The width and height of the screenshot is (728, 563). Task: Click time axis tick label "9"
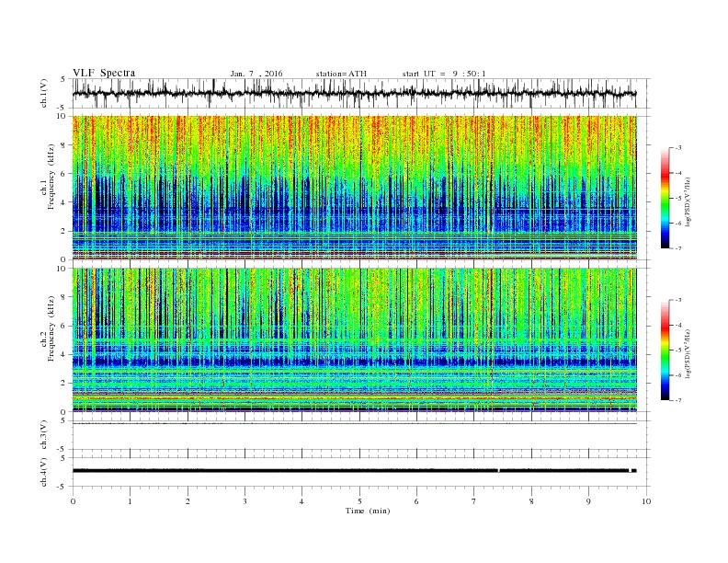[588, 501]
